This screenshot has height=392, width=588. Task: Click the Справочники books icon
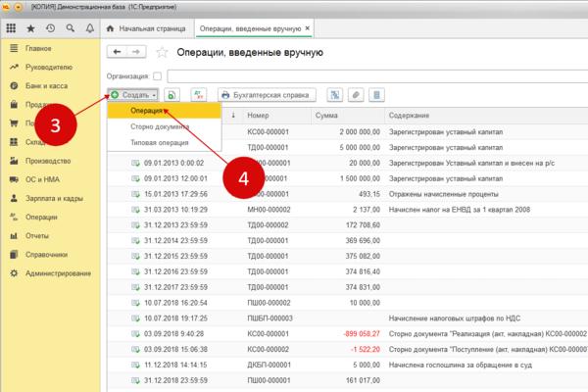tap(14, 255)
